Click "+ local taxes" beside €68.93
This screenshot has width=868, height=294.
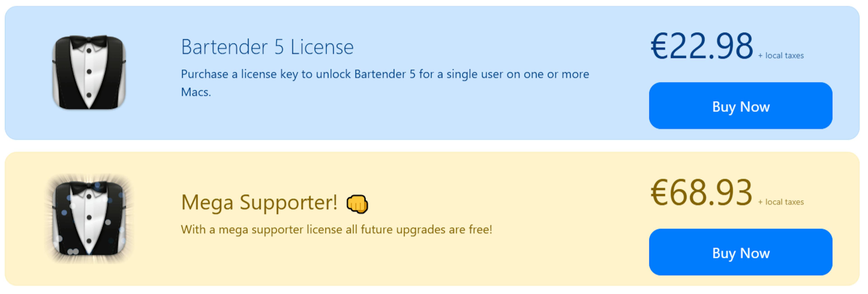click(x=781, y=202)
